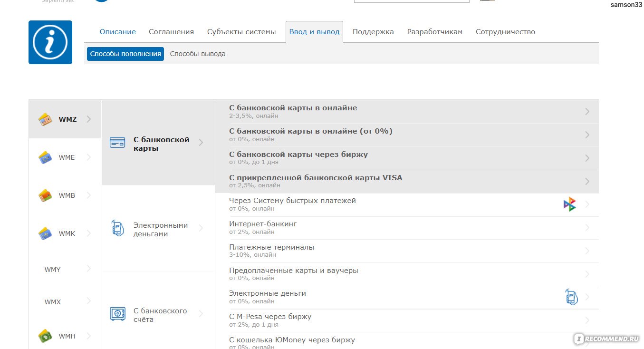
Task: Click the bank card icon
Action: 117,142
